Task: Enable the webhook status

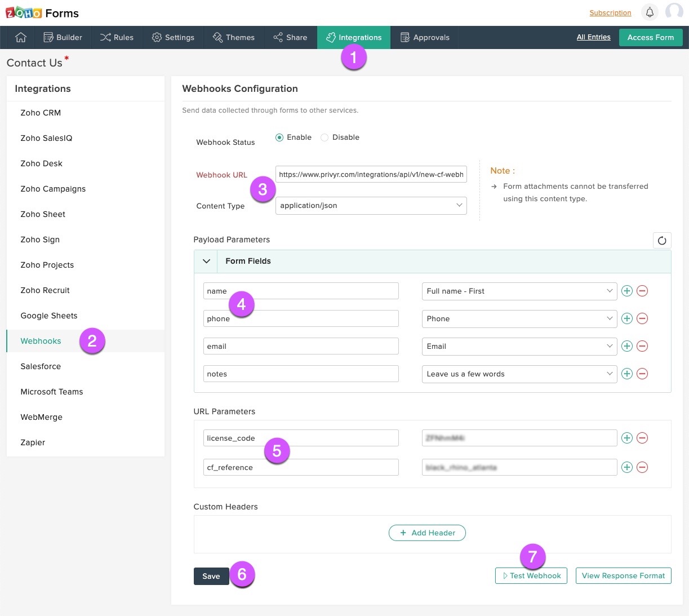Action: point(279,137)
